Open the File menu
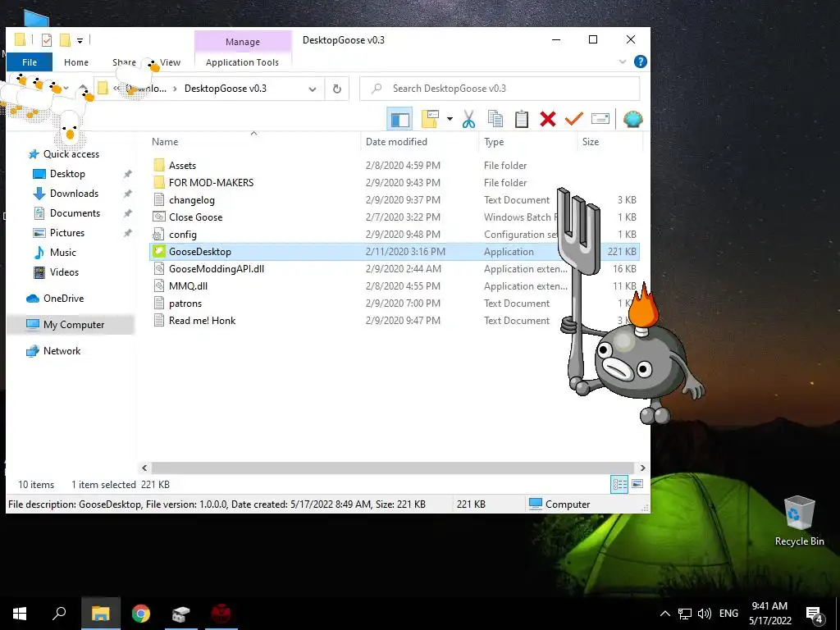Image resolution: width=840 pixels, height=630 pixels. pyautogui.click(x=30, y=62)
